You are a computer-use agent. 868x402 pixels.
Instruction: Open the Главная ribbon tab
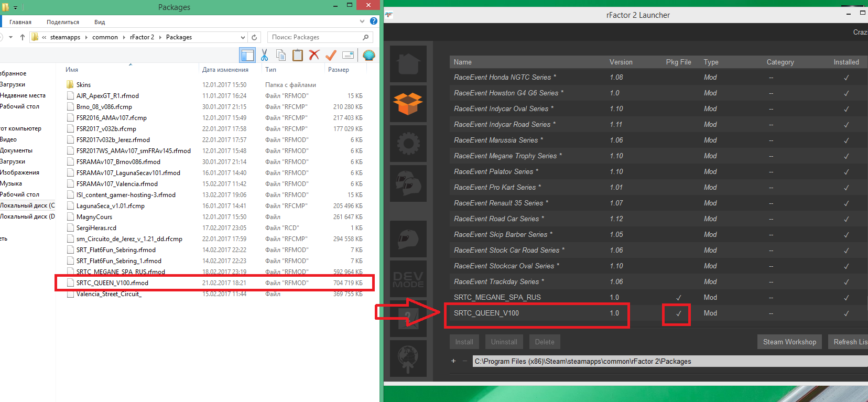pos(20,22)
